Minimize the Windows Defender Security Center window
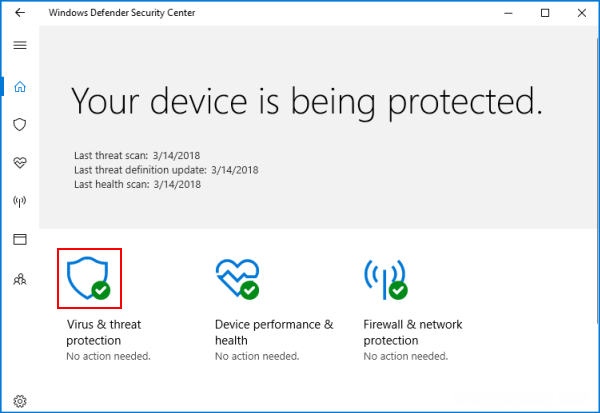600x413 pixels. pos(508,13)
